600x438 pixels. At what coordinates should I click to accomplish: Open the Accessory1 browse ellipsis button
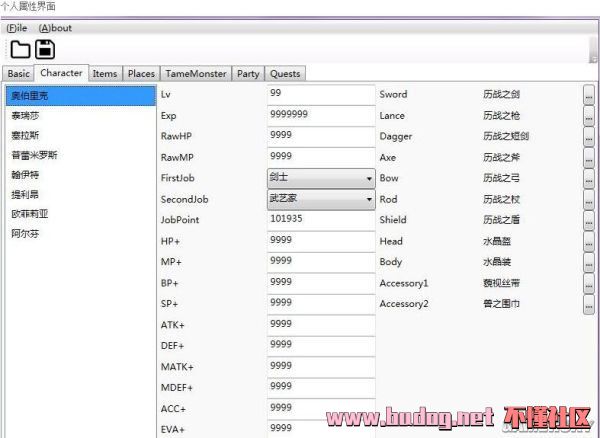click(589, 283)
